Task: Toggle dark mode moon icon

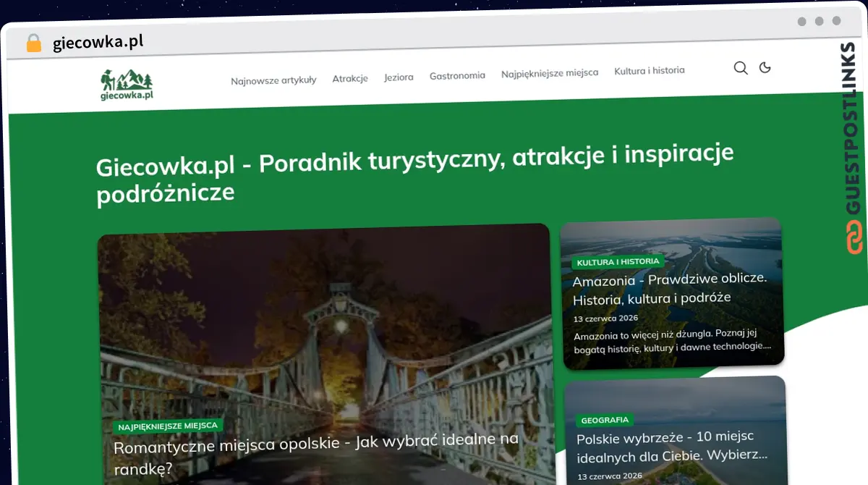Action: coord(765,67)
